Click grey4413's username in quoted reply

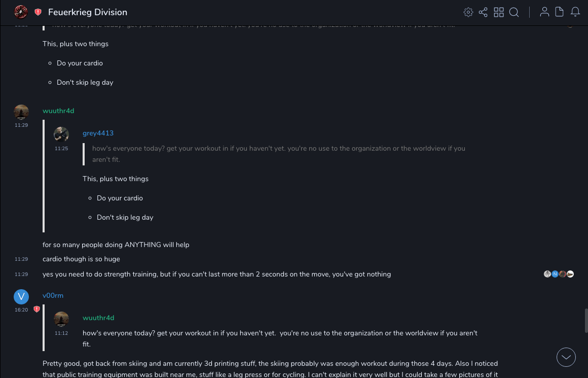98,133
